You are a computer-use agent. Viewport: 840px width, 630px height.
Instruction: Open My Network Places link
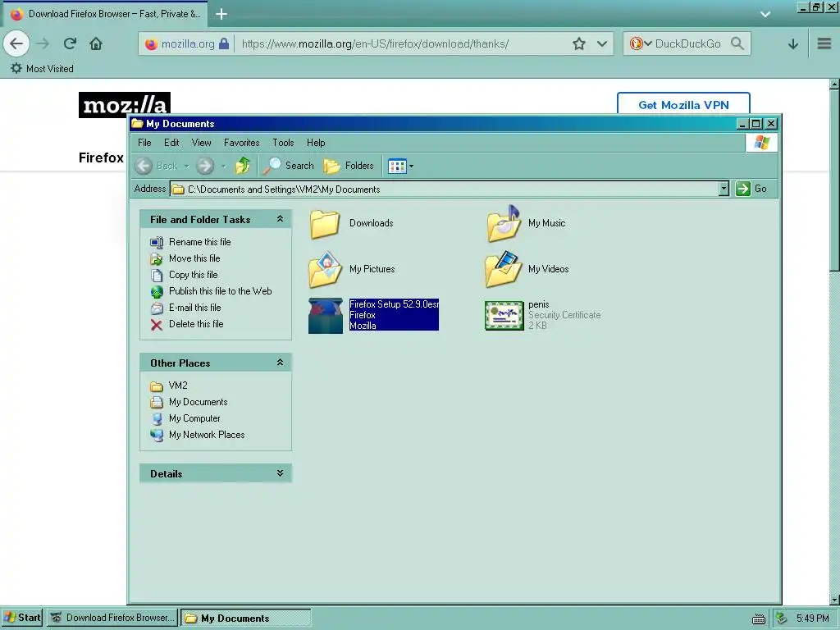click(207, 435)
